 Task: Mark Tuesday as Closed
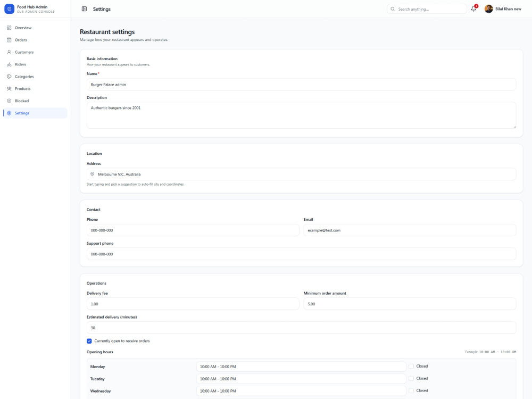click(411, 378)
